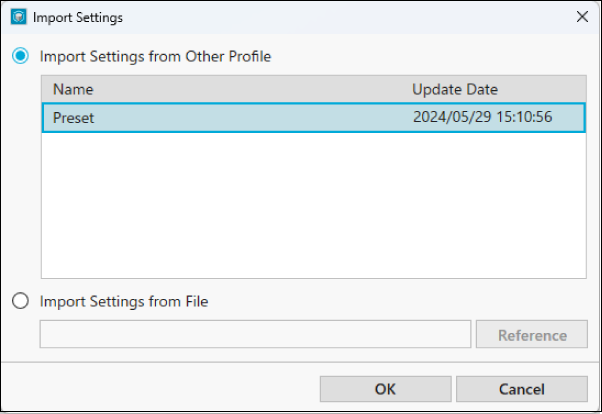Focus the settings file path input field
Viewport: 602px width, 414px height.
pyautogui.click(x=255, y=334)
